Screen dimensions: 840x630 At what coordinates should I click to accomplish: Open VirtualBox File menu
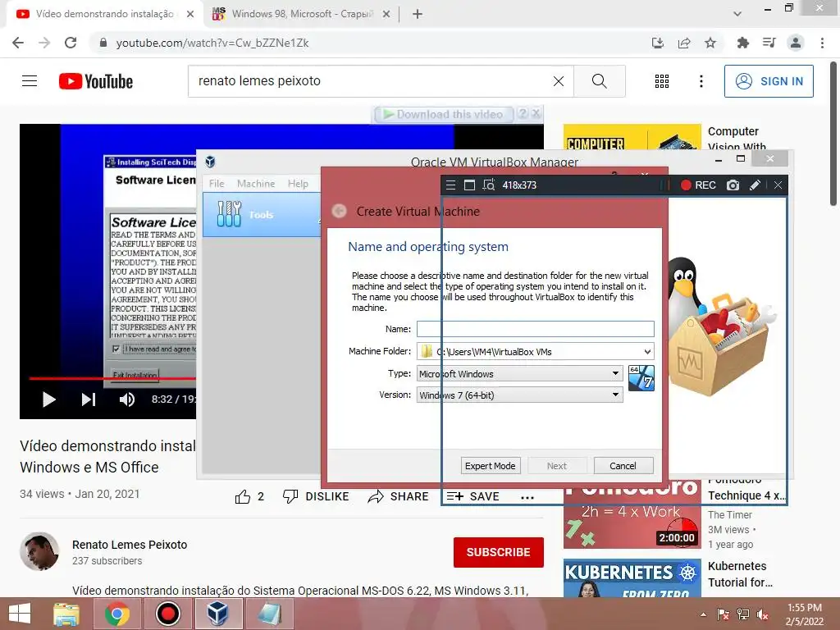click(x=217, y=184)
